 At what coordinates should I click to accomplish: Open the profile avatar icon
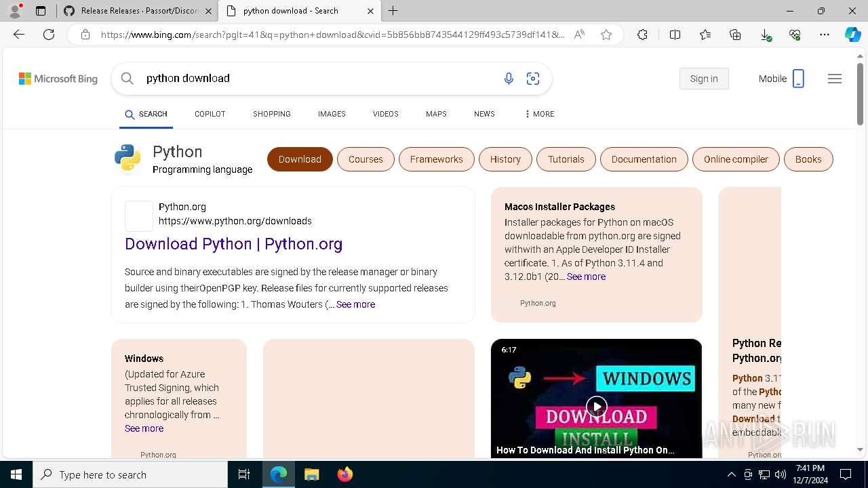coord(15,11)
